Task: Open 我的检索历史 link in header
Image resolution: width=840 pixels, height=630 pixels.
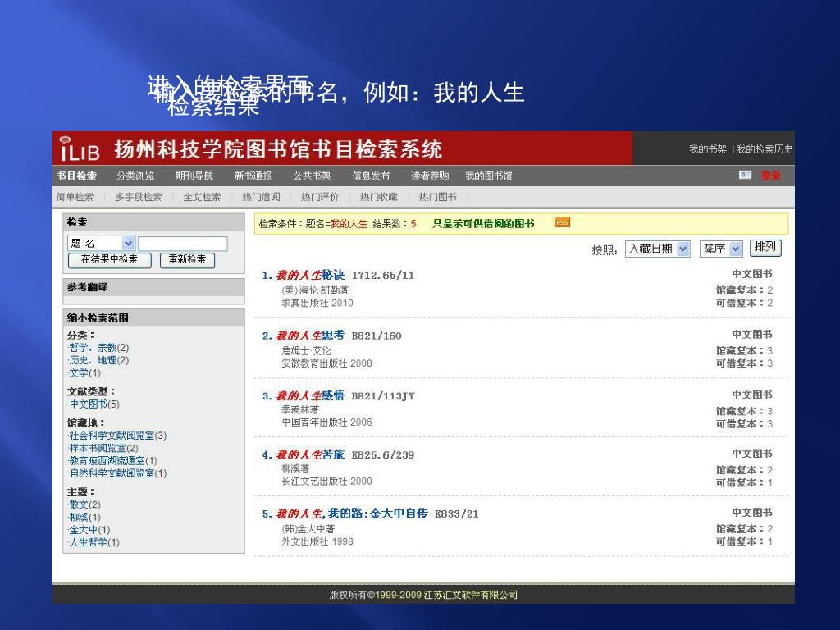Action: click(764, 149)
